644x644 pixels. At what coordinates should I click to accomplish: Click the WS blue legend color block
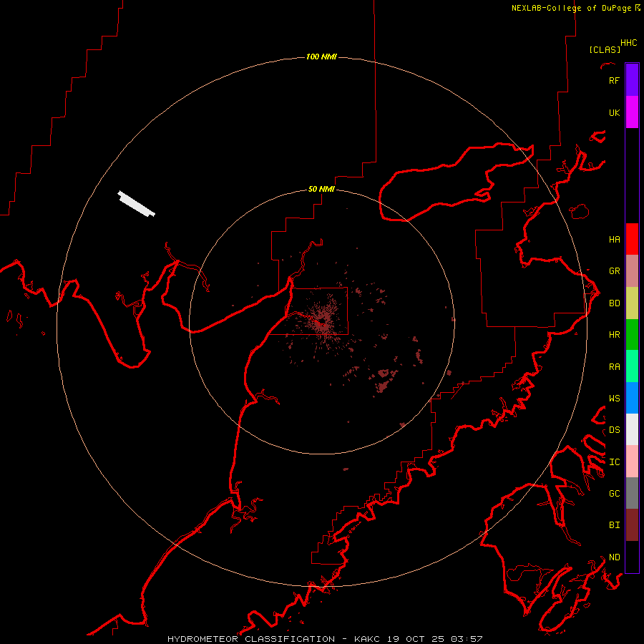(632, 398)
